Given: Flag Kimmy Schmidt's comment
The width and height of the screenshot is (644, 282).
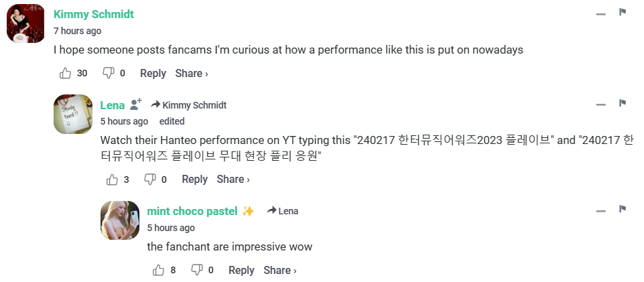Looking at the screenshot, I should [x=623, y=12].
